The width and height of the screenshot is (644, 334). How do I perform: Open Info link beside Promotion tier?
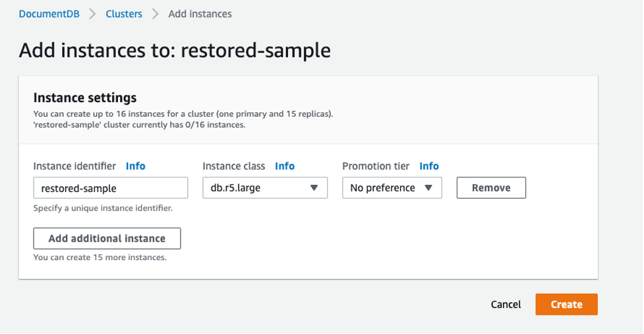429,166
